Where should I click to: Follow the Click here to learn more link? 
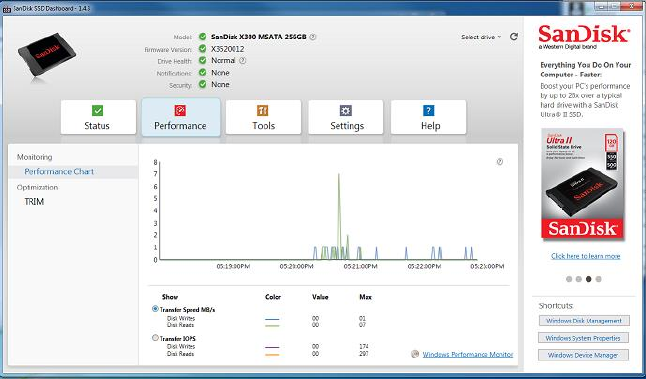(585, 256)
